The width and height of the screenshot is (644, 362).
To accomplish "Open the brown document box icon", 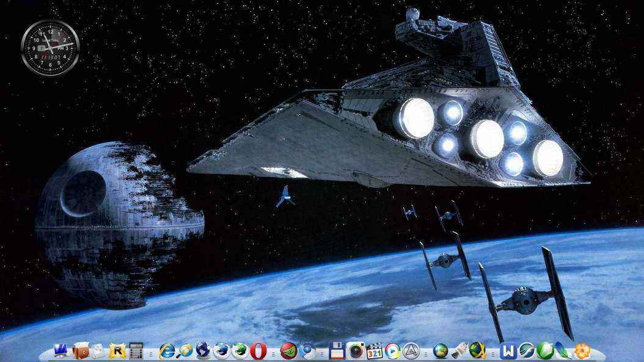I will (81, 350).
